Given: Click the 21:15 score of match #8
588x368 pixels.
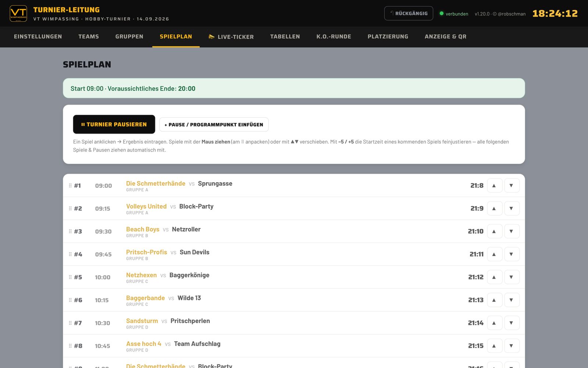Looking at the screenshot, I should coord(476,346).
